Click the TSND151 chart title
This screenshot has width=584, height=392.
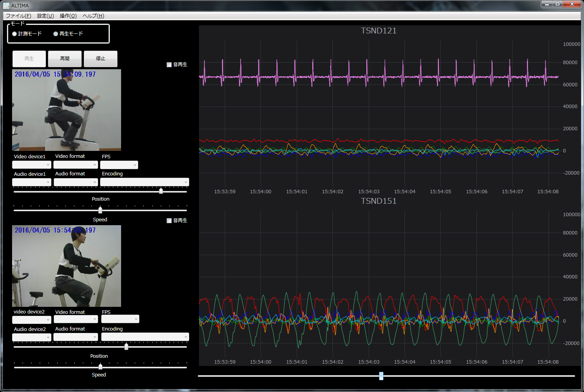pos(378,201)
